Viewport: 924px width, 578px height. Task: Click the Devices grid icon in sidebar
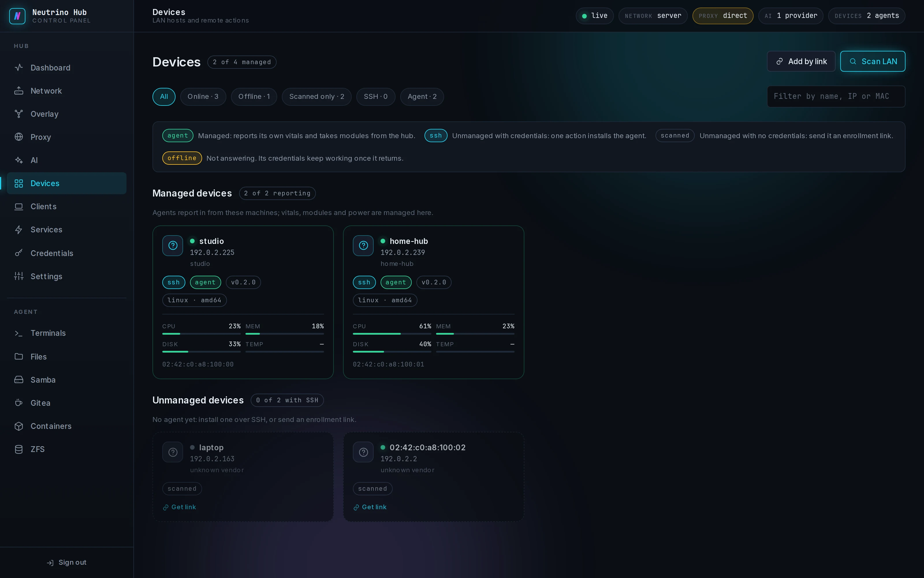tap(19, 184)
